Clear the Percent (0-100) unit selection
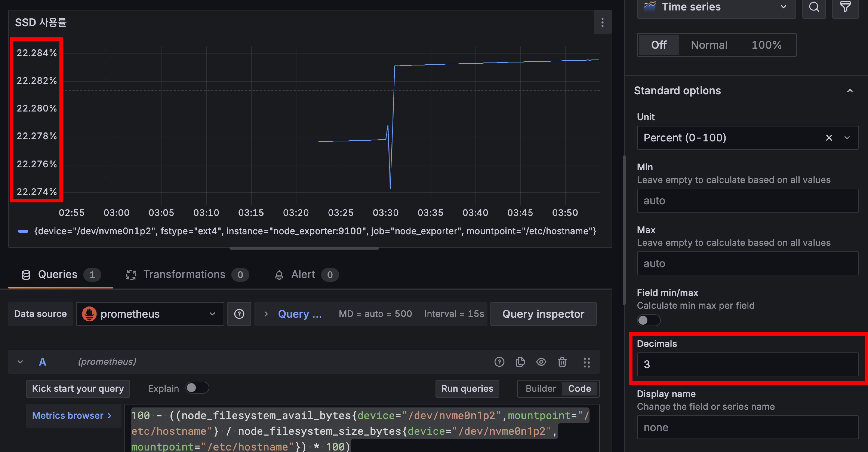 tap(829, 138)
